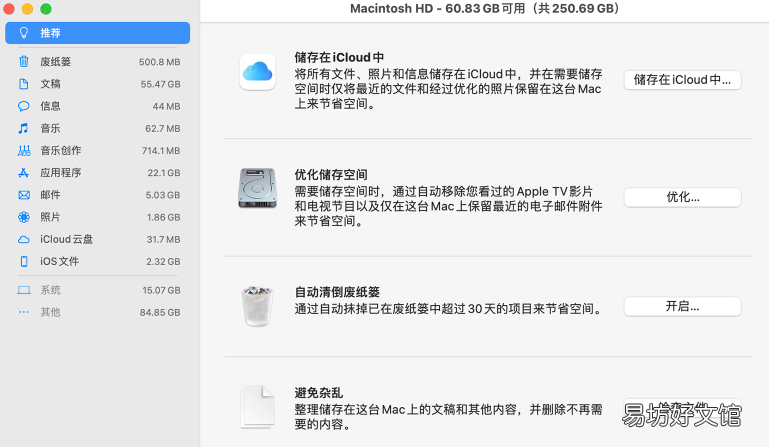Click the Macintosh HD title text

[484, 9]
